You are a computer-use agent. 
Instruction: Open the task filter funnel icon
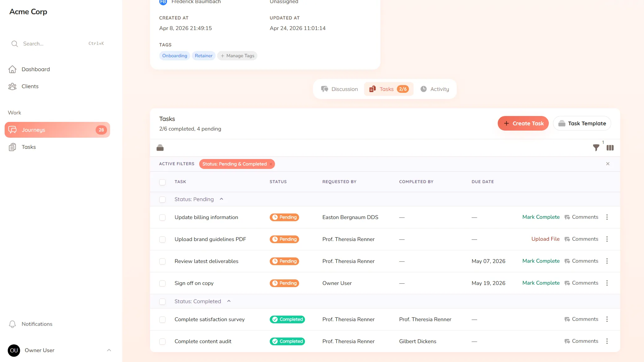point(596,148)
